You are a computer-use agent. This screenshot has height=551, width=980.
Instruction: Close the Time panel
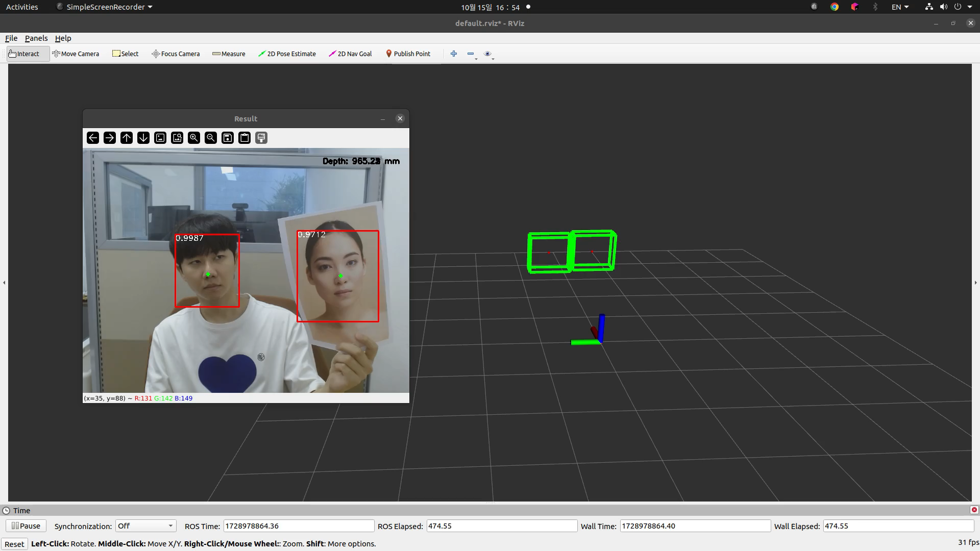pyautogui.click(x=974, y=510)
